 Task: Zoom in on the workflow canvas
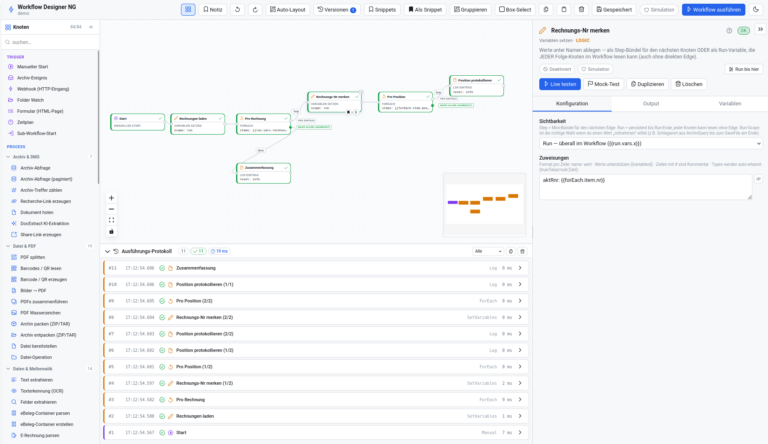coord(111,198)
